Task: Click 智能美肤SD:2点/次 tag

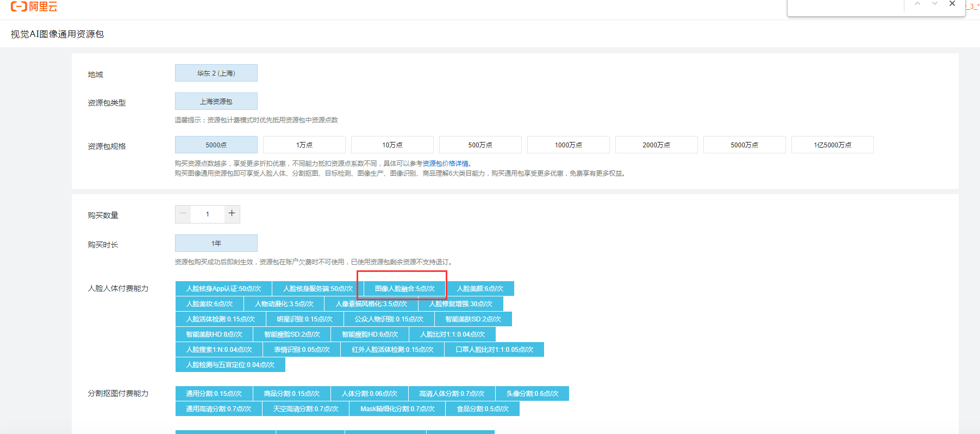Action: [473, 319]
